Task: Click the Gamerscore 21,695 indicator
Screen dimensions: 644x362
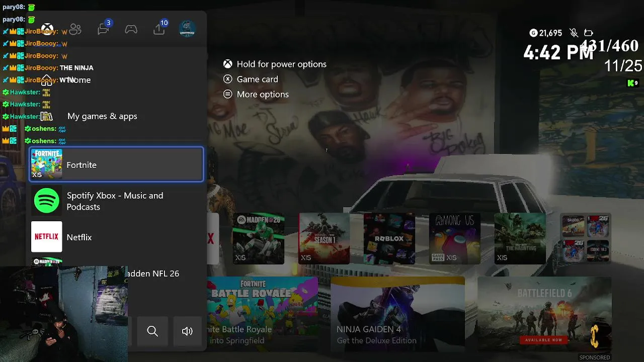Action: (545, 33)
